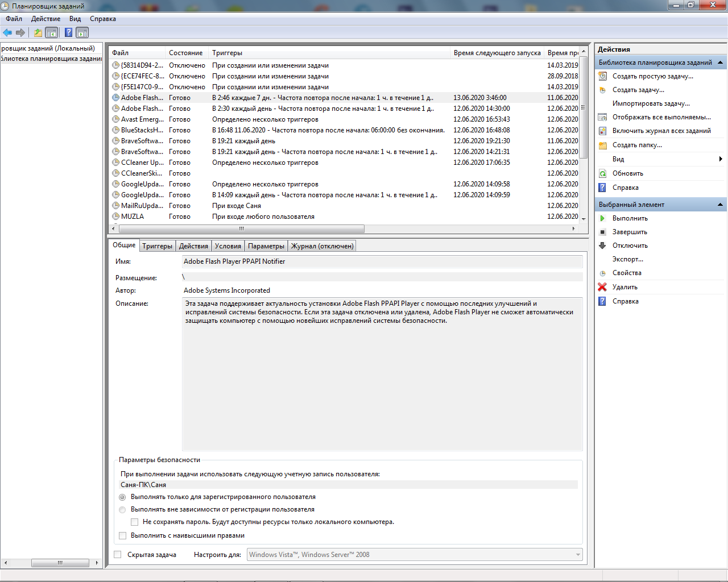This screenshot has height=582, width=728.
Task: Click the Back arrow toolbar icon
Action: (7, 32)
